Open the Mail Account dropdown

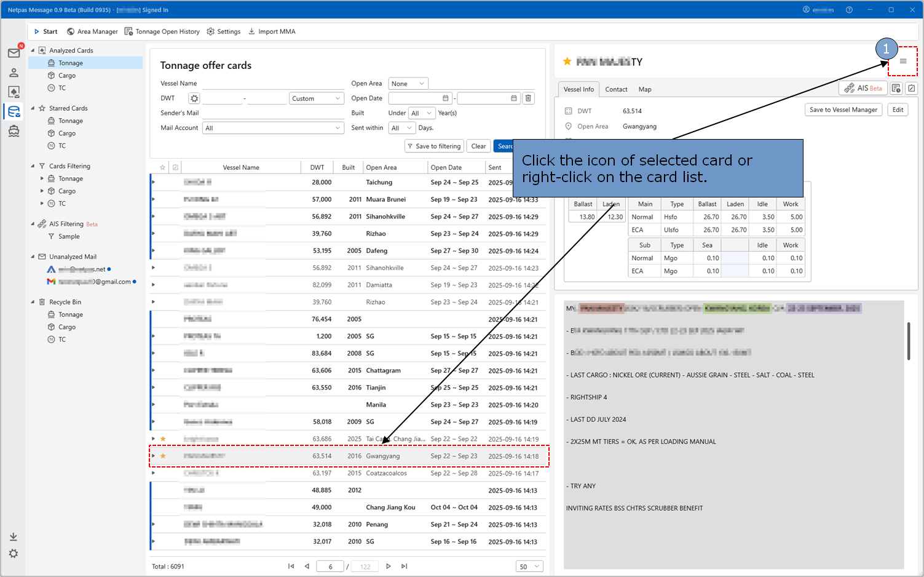(273, 128)
